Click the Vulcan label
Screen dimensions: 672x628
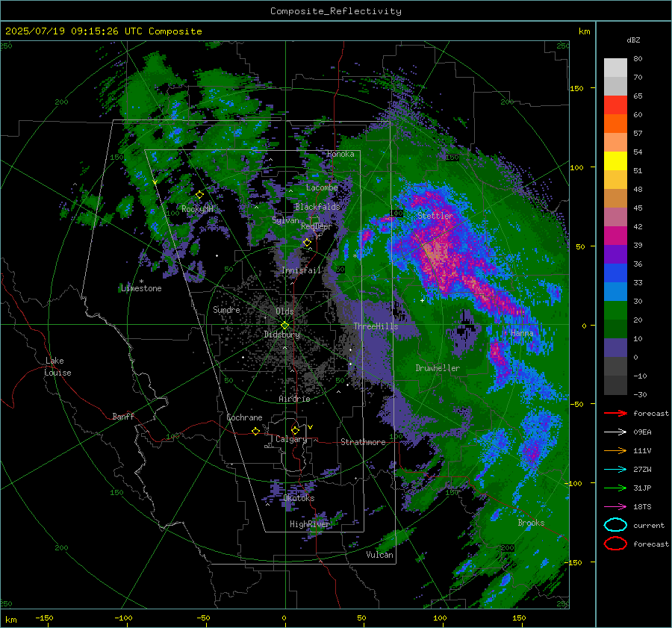[x=380, y=555]
